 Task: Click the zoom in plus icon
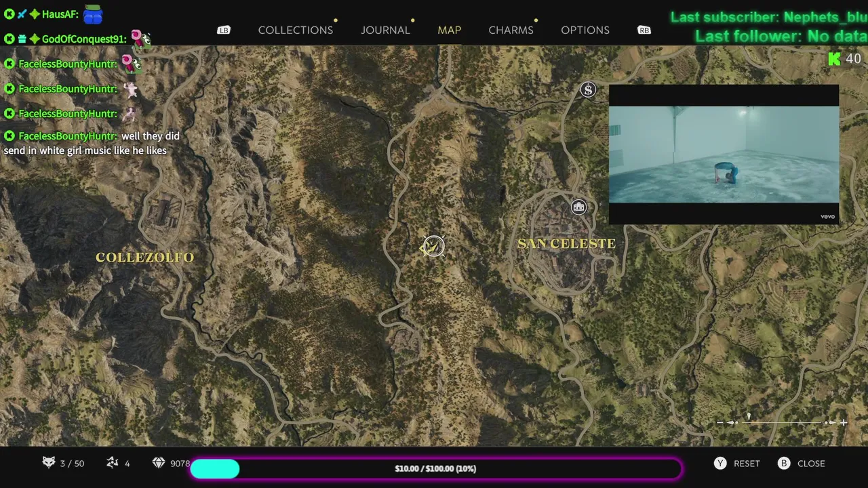(x=843, y=422)
